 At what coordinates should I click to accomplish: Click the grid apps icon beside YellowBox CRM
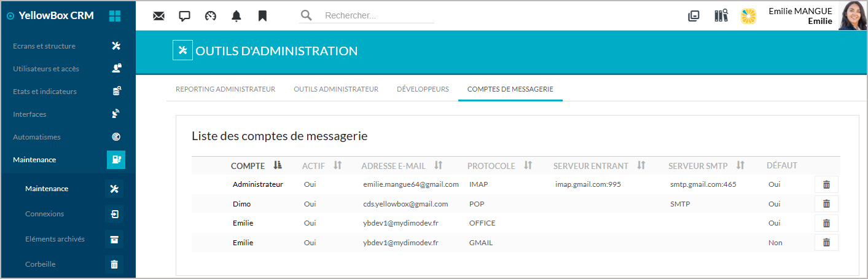click(x=115, y=16)
